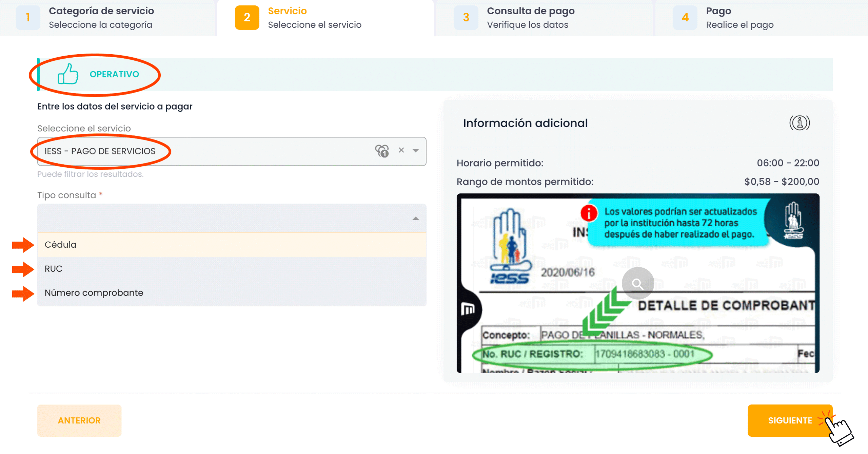Select step 2 Servicio tab
Screen dimensions: 868x454
[x=325, y=18]
